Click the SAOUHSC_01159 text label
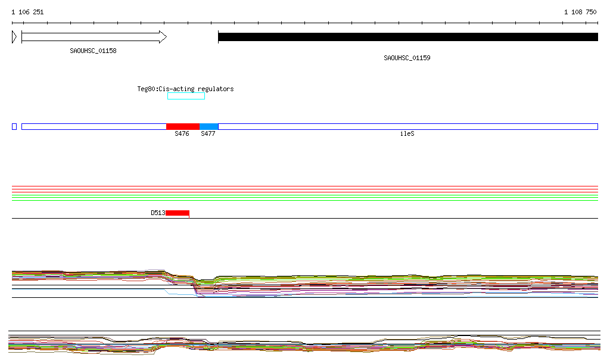The width and height of the screenshot is (610, 364). [x=407, y=58]
